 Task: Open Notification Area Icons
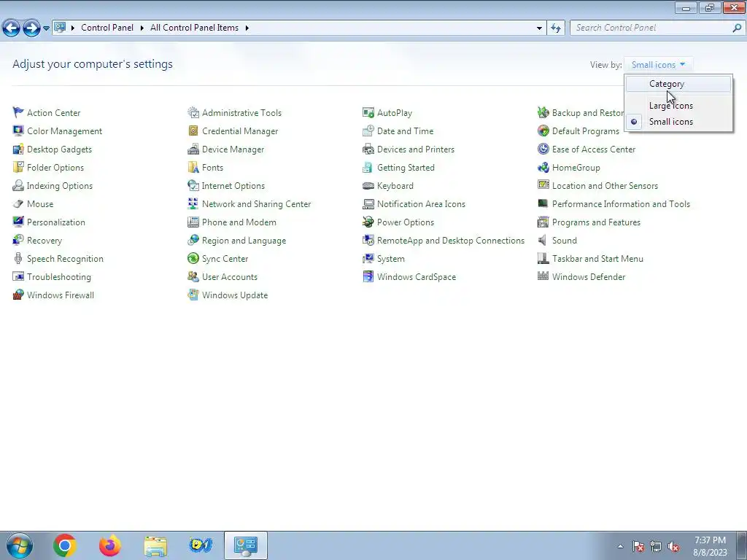point(421,204)
